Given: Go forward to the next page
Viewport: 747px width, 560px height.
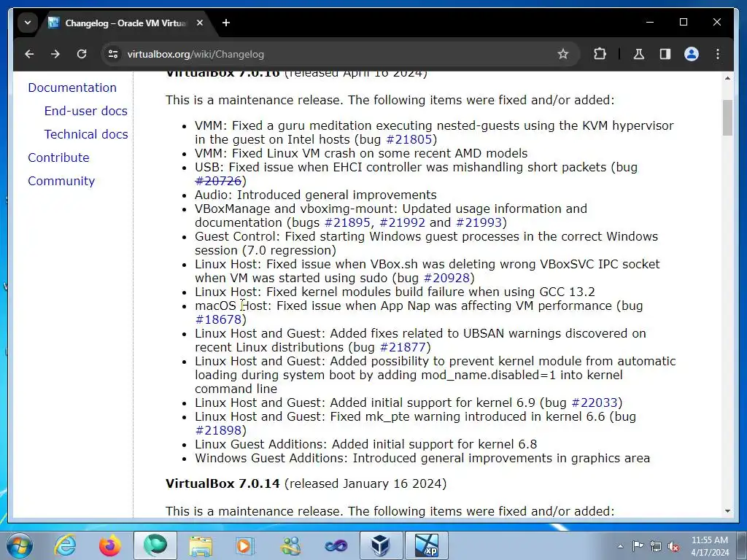Looking at the screenshot, I should pos(55,54).
